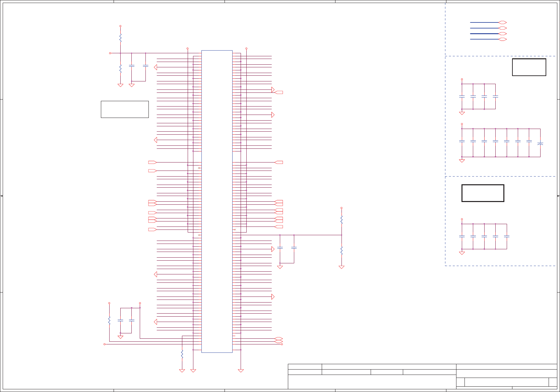Select the upper resistor of the top-left divider

(120, 38)
